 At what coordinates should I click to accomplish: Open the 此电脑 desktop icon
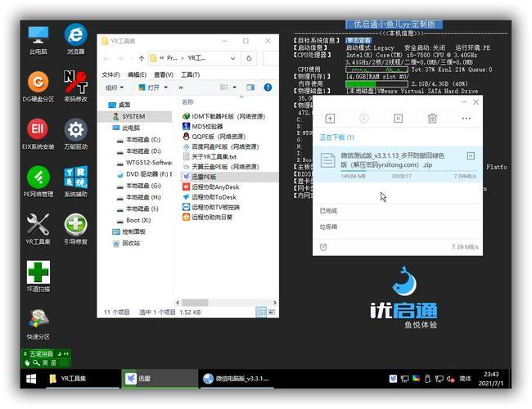tap(38, 40)
